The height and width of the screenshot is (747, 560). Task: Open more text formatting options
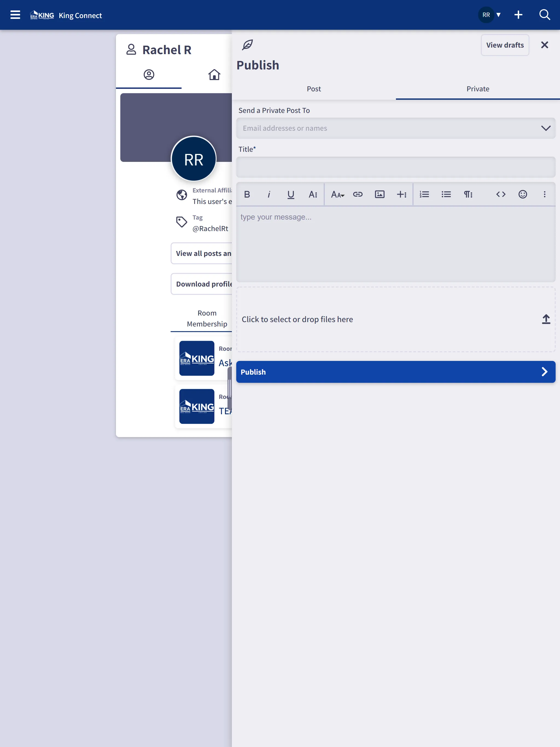pyautogui.click(x=313, y=194)
